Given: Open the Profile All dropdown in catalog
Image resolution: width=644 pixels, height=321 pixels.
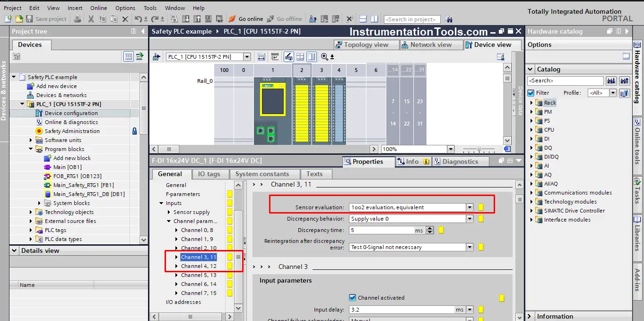Looking at the screenshot, I should (613, 93).
